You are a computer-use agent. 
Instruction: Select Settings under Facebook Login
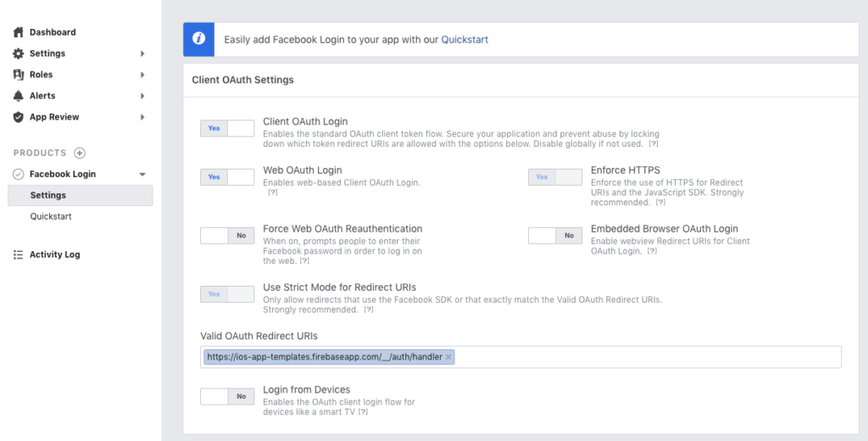(x=81, y=195)
